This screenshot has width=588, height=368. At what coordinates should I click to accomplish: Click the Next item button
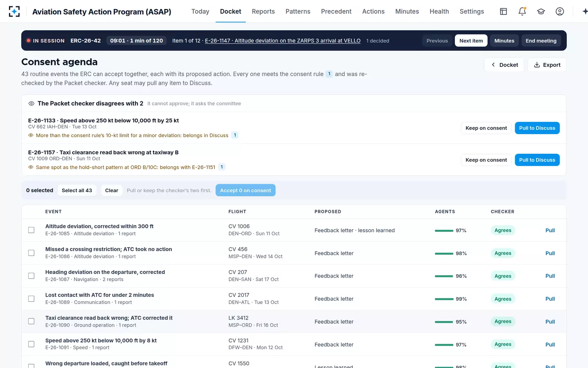[x=471, y=40]
